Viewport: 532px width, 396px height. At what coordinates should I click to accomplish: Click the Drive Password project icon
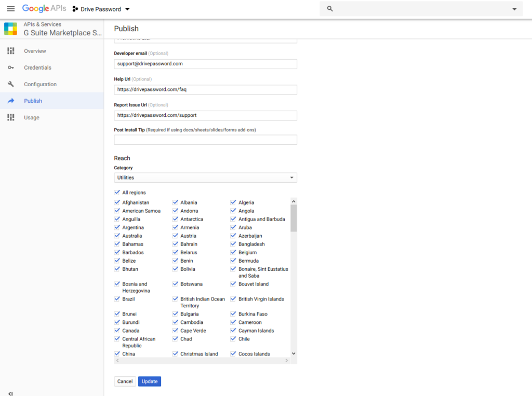pyautogui.click(x=75, y=9)
